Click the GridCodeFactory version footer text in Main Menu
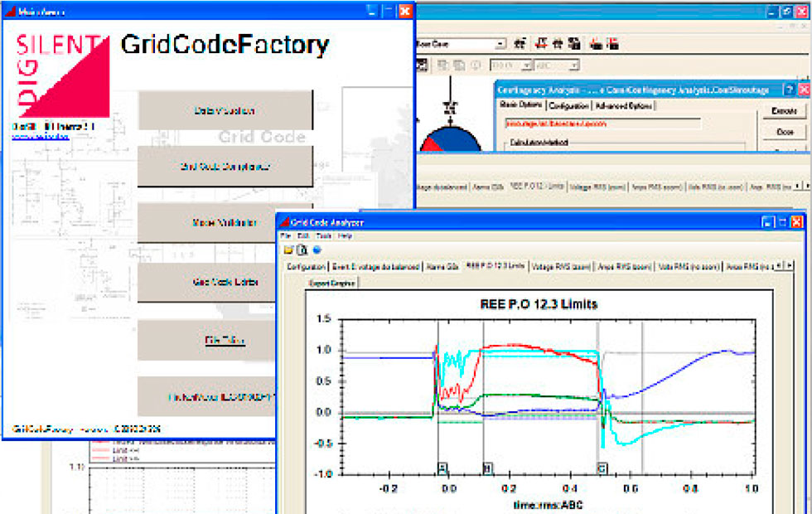 point(86,429)
